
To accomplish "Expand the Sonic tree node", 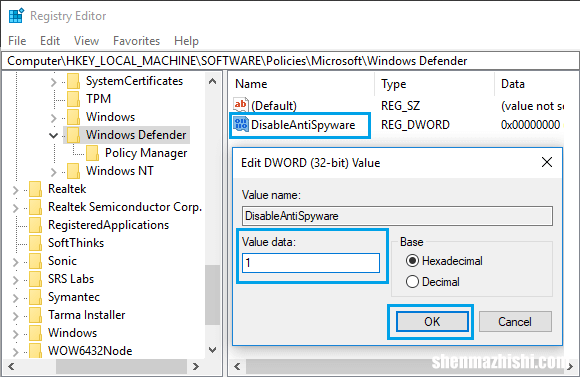I will point(16,262).
